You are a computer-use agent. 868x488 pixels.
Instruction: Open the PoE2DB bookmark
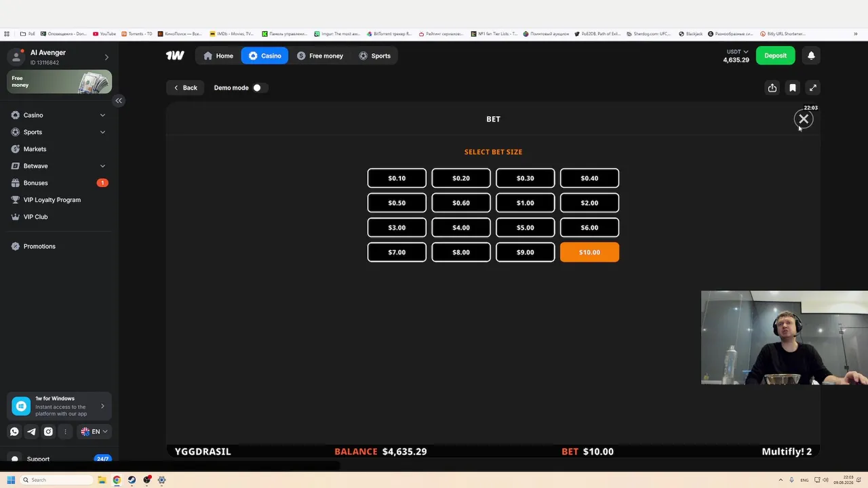click(597, 33)
